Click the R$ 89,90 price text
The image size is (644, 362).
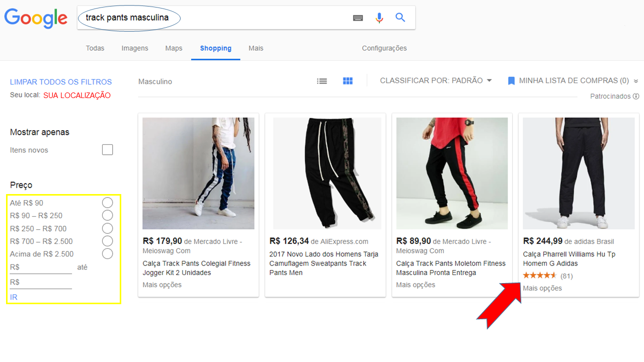414,241
